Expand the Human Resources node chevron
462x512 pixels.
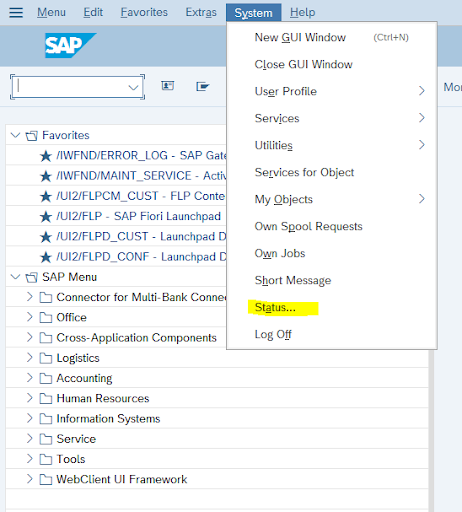[x=30, y=398]
